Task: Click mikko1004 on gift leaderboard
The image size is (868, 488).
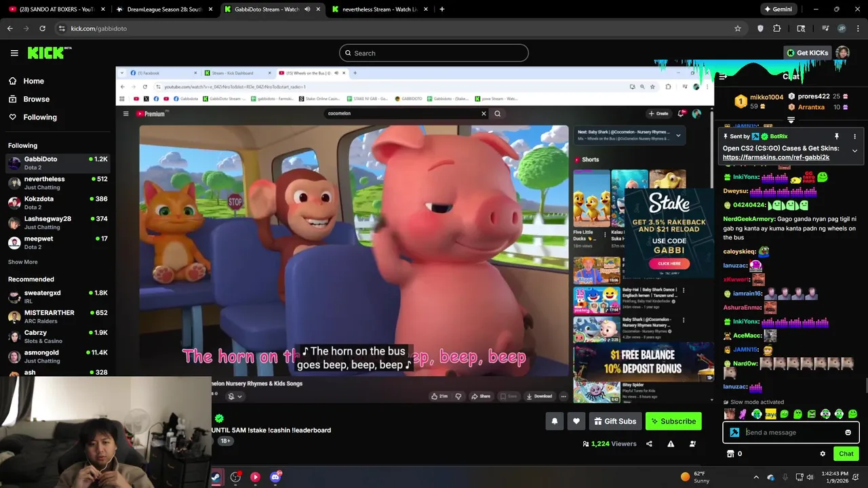Action: pyautogui.click(x=766, y=97)
